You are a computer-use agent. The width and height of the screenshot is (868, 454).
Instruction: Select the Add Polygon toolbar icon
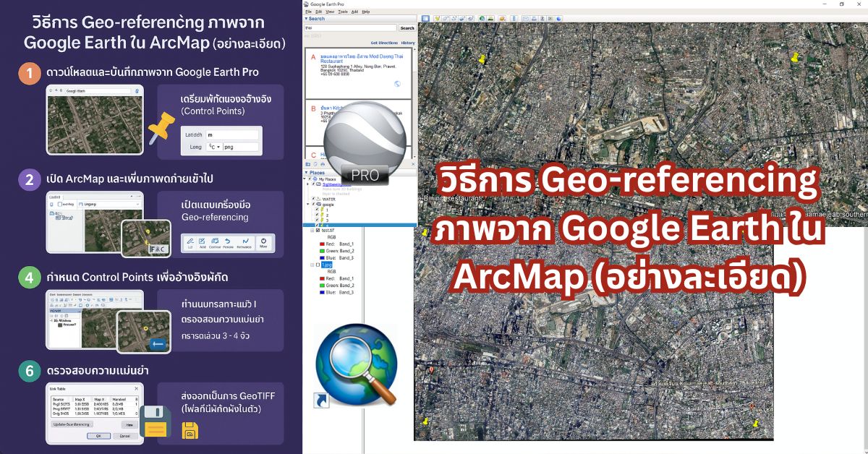(446, 18)
